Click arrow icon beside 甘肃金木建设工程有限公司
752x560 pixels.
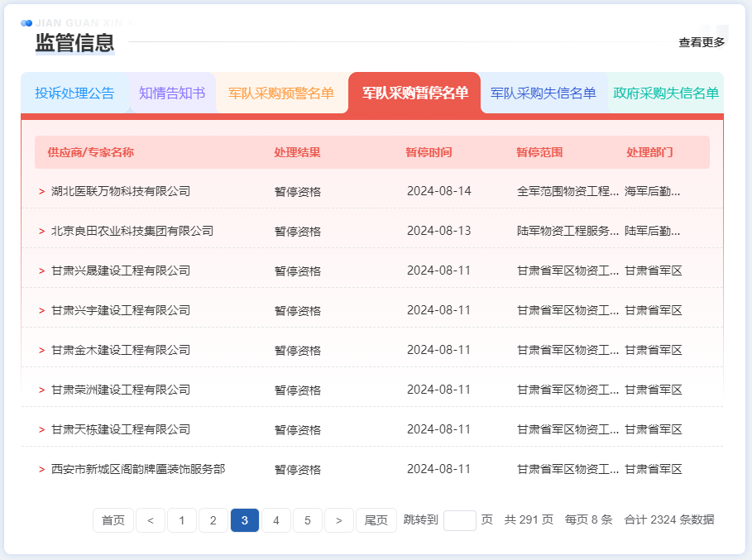click(41, 351)
